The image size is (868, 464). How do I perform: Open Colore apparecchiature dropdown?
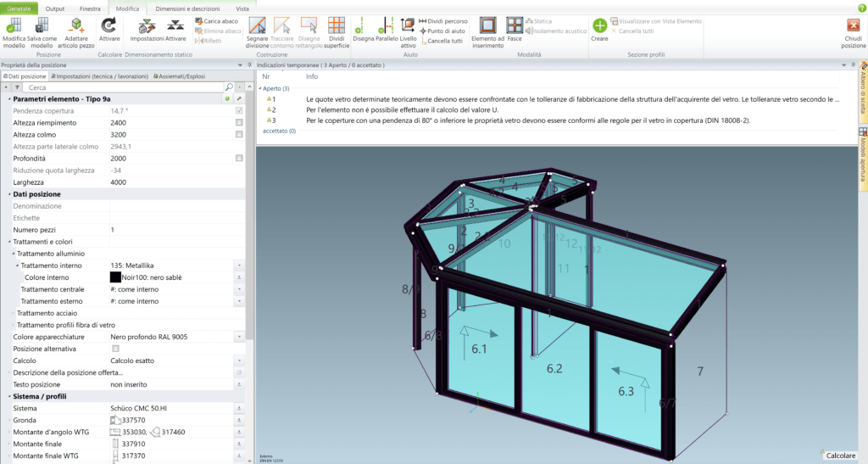coord(239,337)
